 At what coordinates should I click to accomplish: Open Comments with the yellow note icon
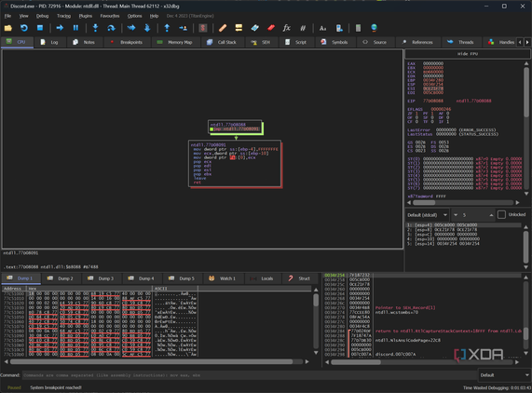point(239,28)
